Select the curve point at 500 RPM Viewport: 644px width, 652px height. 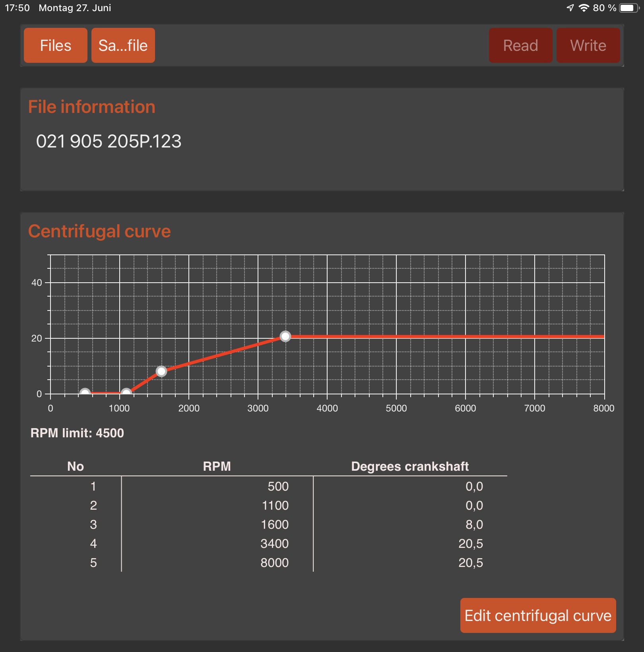pyautogui.click(x=85, y=393)
